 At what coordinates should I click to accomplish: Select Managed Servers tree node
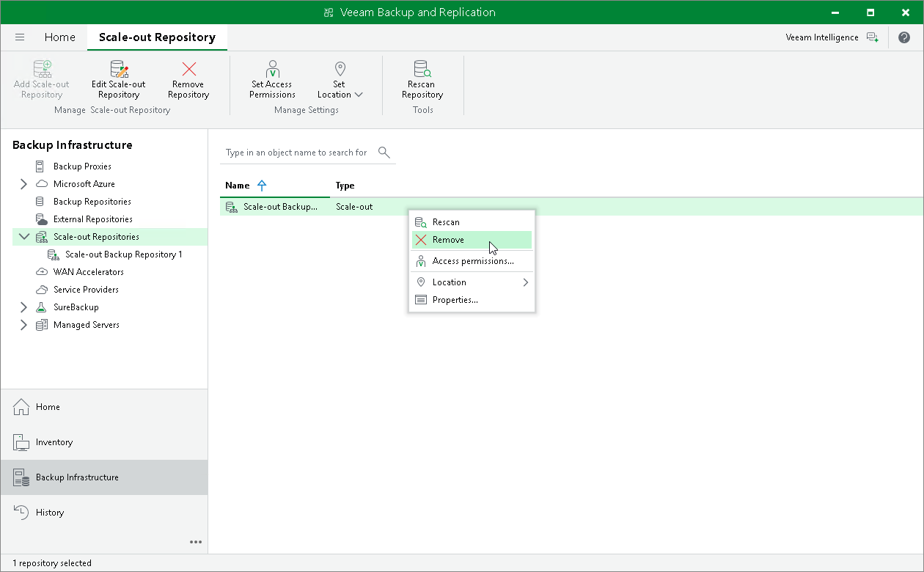(x=86, y=325)
